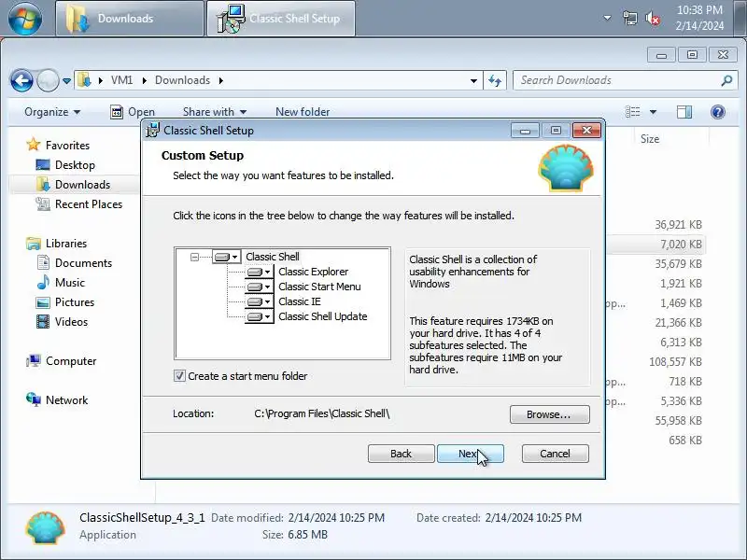The image size is (747, 560).
Task: Open Recent Places in Favorites
Action: 89,204
